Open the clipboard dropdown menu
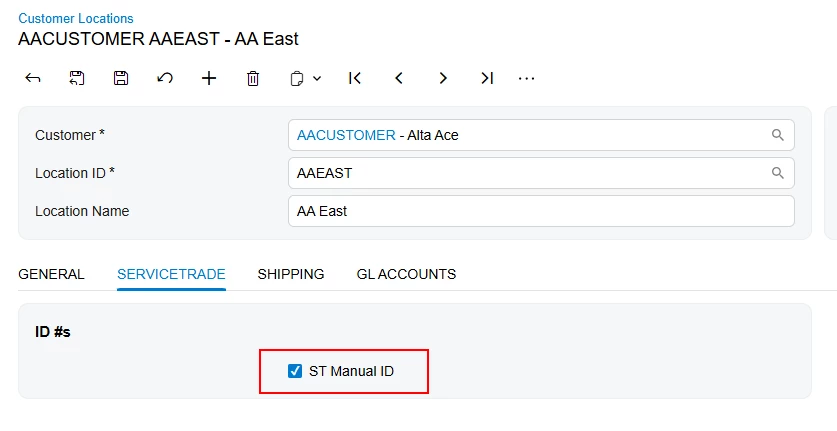The width and height of the screenshot is (837, 431). [x=306, y=78]
